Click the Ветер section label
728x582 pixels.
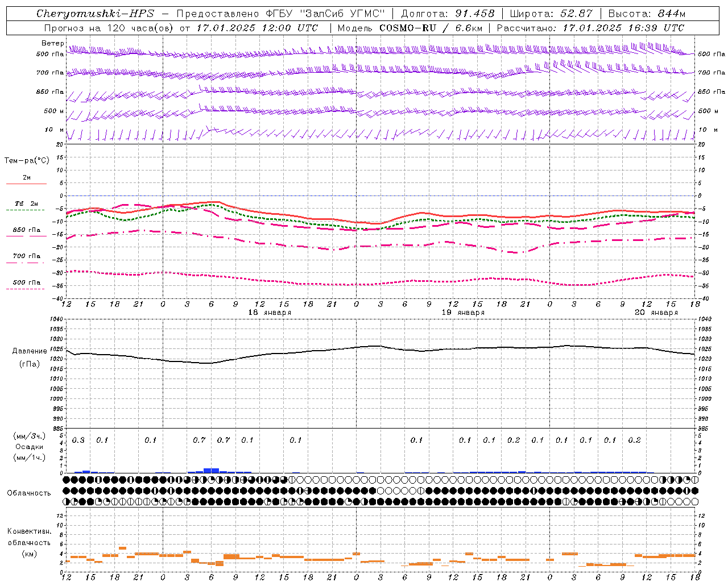tap(53, 43)
